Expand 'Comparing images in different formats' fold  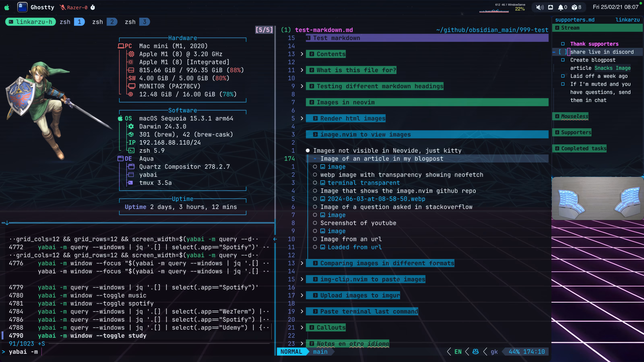pyautogui.click(x=302, y=263)
